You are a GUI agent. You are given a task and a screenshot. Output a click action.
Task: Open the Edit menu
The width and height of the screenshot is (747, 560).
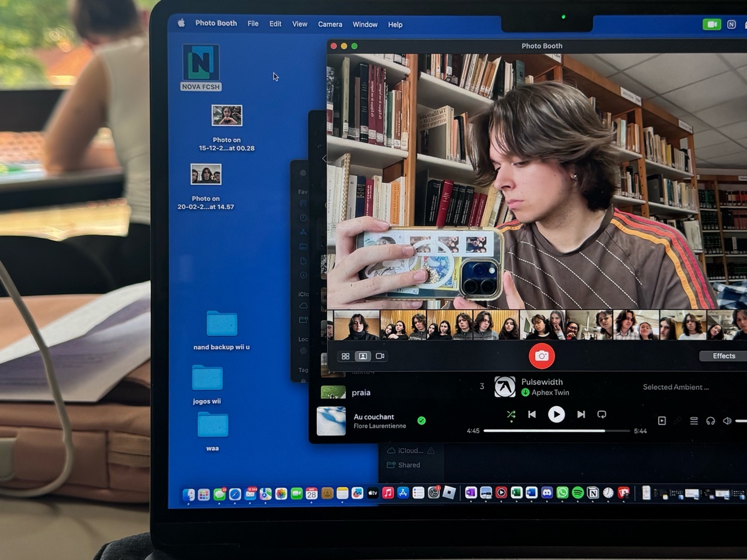[275, 24]
